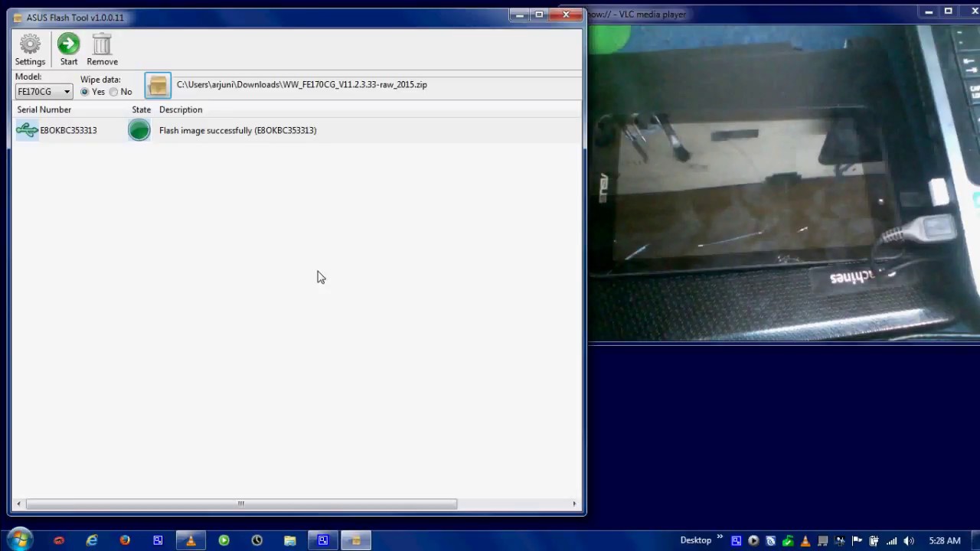The height and width of the screenshot is (551, 980).
Task: Click the Serial Number column header
Action: [44, 109]
